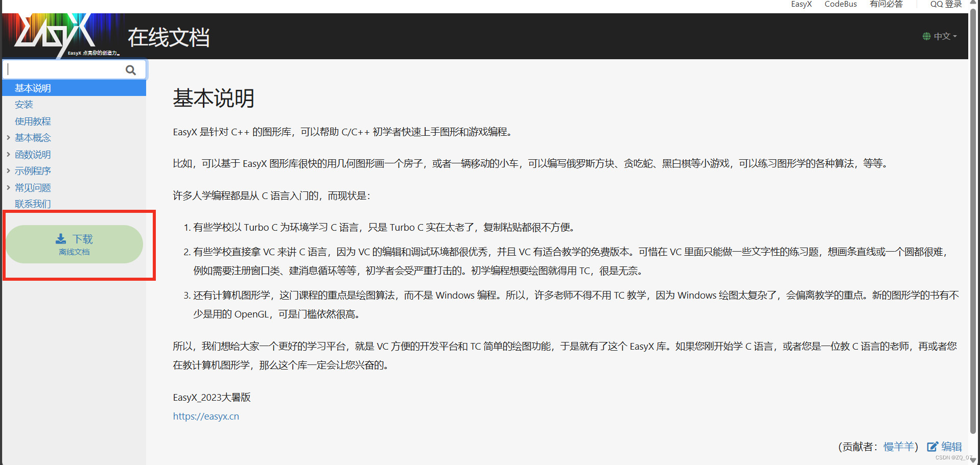The height and width of the screenshot is (465, 980).
Task: Click the search magnifier icon
Action: [x=131, y=69]
